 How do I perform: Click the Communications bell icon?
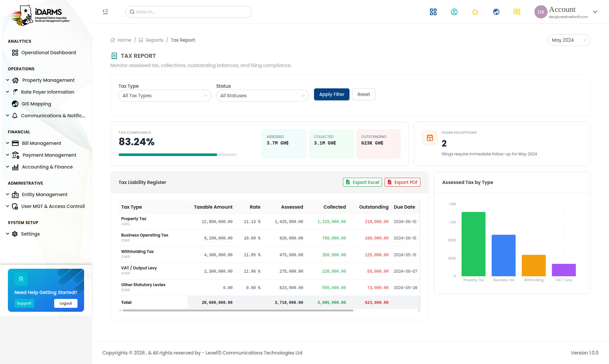(15, 116)
